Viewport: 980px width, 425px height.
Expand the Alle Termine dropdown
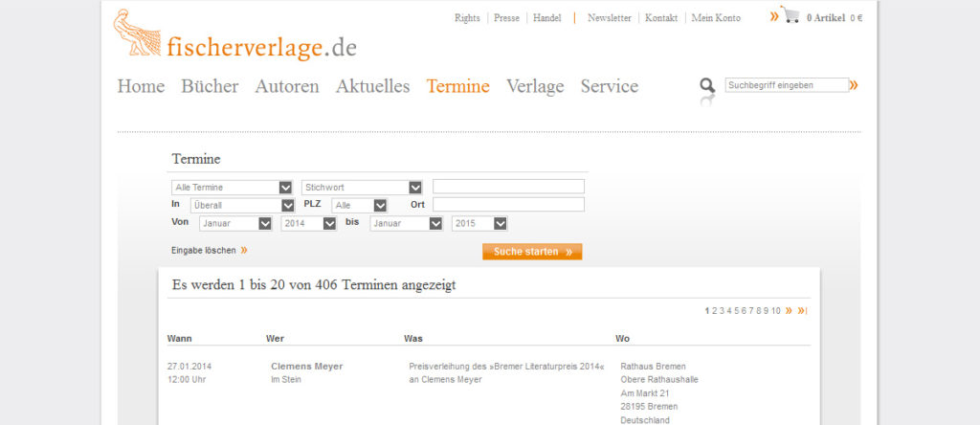(285, 188)
